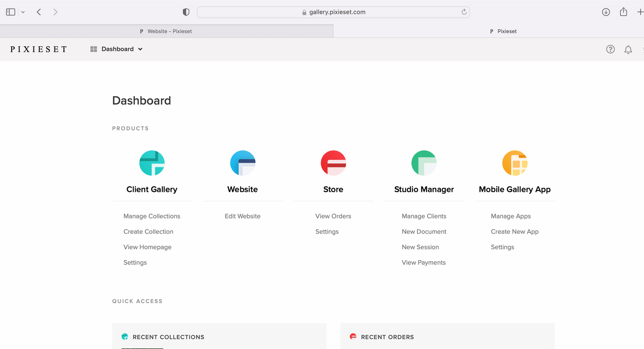
Task: Open a new tab with plus icon
Action: tap(640, 12)
